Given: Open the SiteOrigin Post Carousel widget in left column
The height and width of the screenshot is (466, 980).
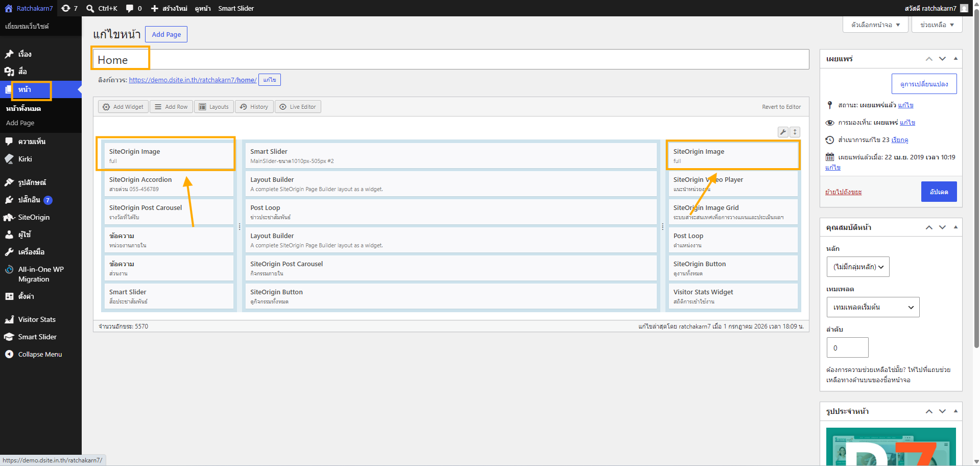Looking at the screenshot, I should (169, 212).
